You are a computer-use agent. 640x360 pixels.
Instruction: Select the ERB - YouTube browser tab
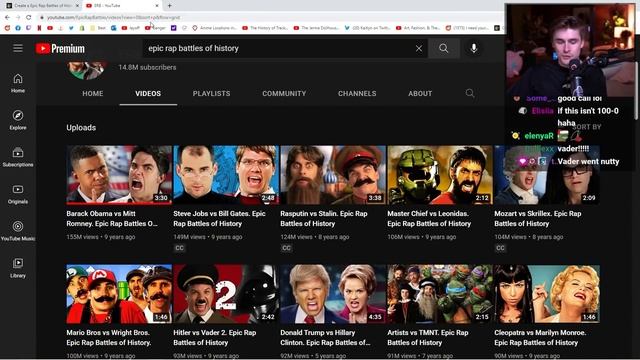pyautogui.click(x=122, y=6)
